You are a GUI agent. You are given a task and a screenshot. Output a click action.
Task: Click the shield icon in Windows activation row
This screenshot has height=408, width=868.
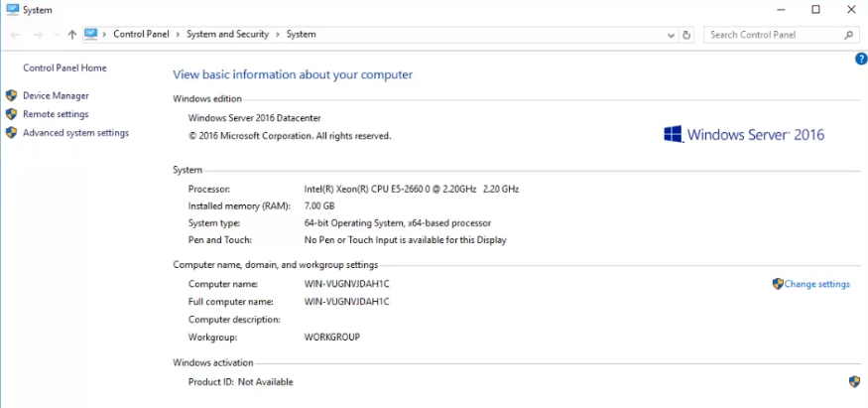854,381
